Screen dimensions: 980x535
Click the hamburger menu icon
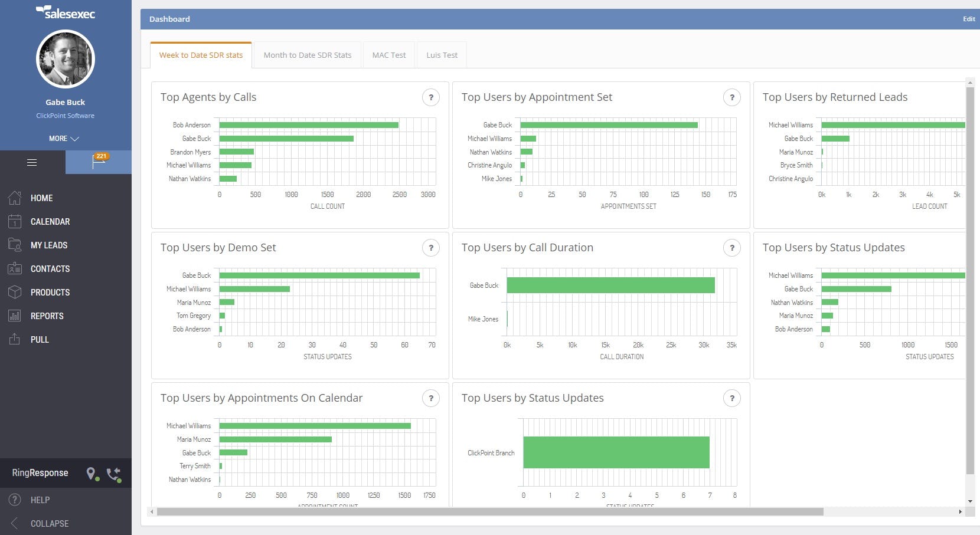pyautogui.click(x=31, y=162)
